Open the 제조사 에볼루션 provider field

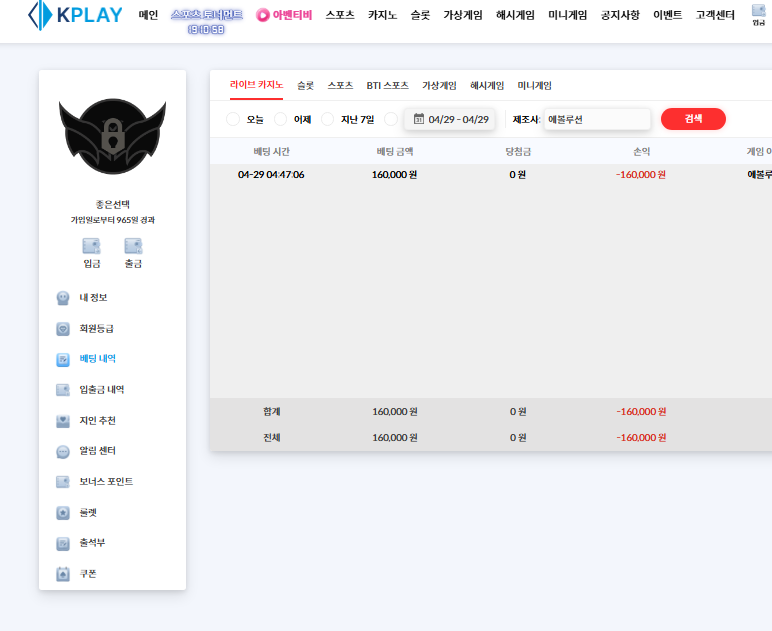597,119
